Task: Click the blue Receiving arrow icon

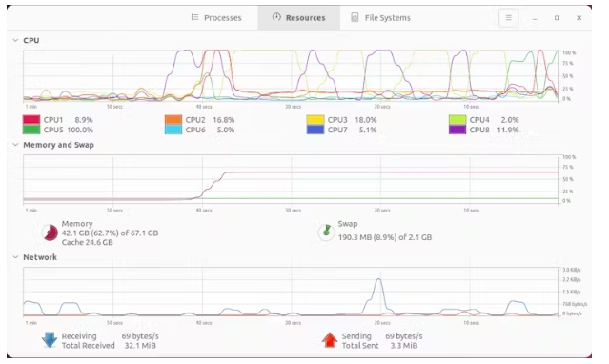Action: pyautogui.click(x=50, y=339)
